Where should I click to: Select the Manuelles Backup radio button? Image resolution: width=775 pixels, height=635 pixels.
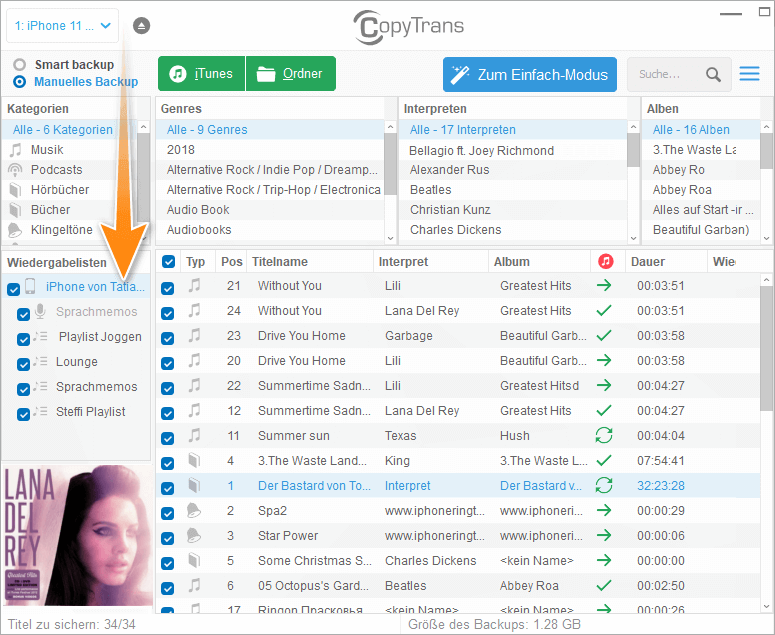pyautogui.click(x=20, y=82)
